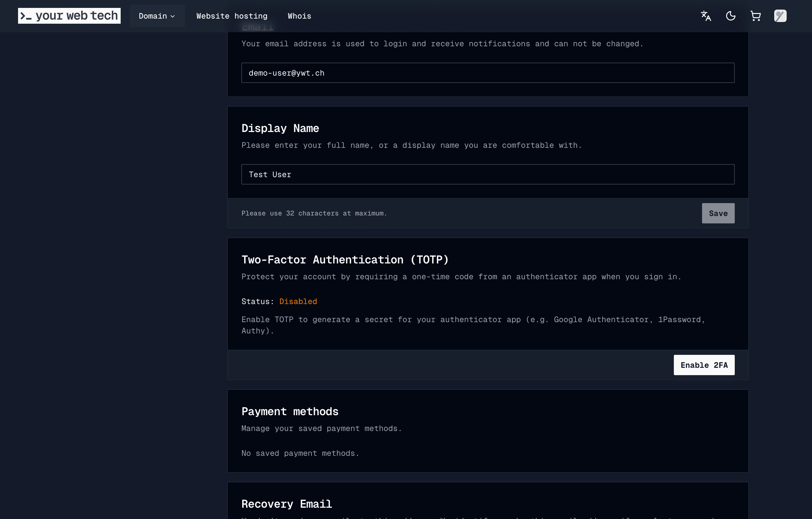This screenshot has width=812, height=519.
Task: Save the display name
Action: (718, 213)
